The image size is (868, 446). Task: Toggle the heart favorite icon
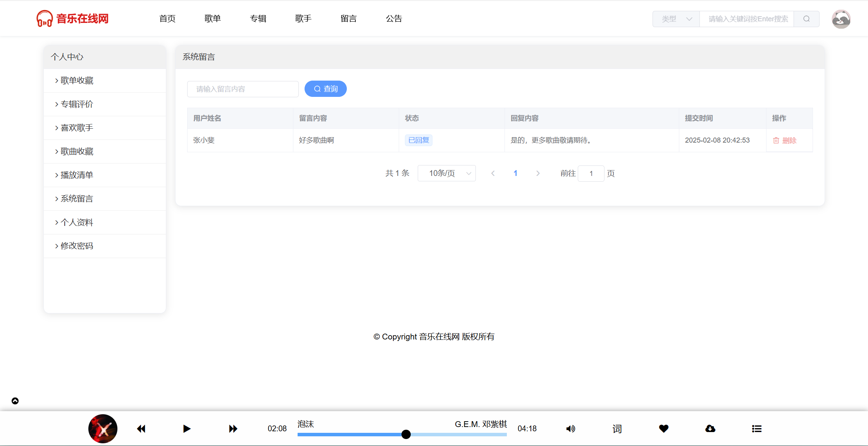coord(664,429)
